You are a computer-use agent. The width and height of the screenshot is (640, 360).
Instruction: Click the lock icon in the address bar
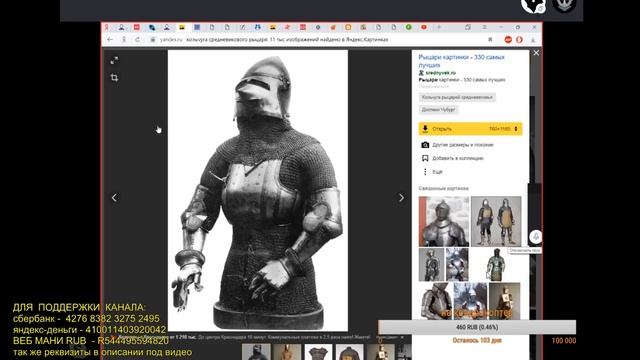[153, 40]
